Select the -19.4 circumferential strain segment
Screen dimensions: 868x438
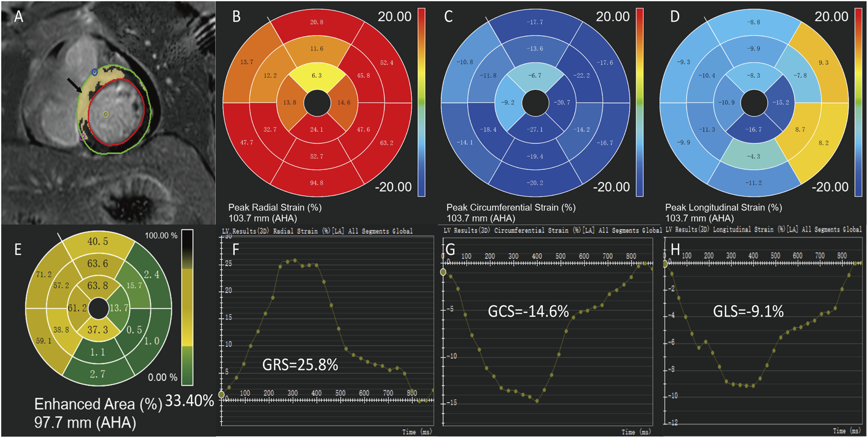535,157
